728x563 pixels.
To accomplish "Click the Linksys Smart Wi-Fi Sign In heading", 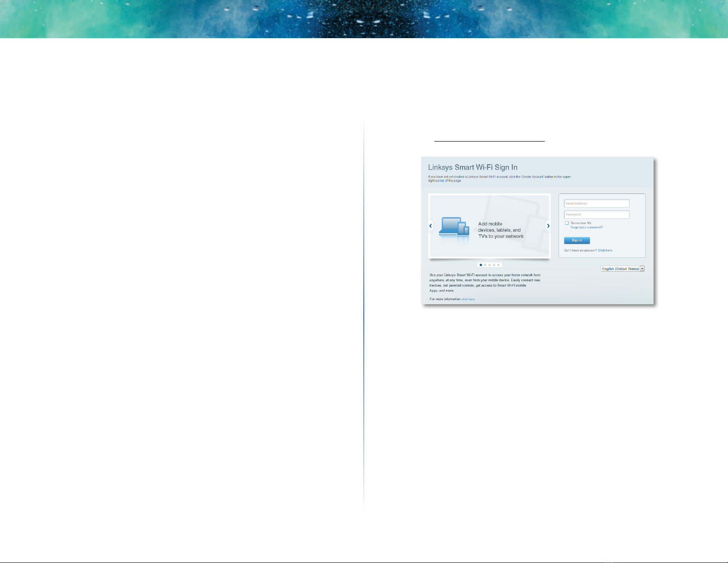I will tap(473, 167).
